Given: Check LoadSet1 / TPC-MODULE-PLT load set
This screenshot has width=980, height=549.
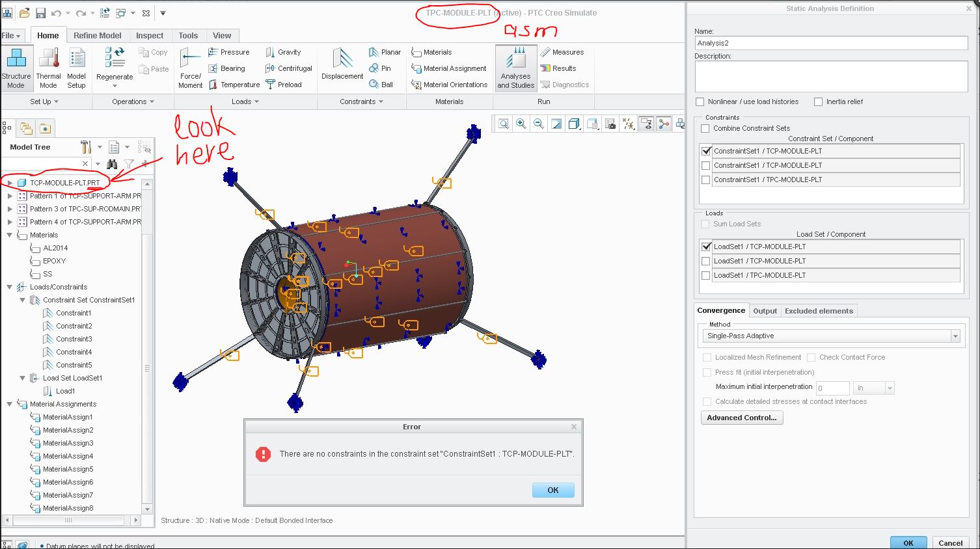Looking at the screenshot, I should pyautogui.click(x=706, y=275).
